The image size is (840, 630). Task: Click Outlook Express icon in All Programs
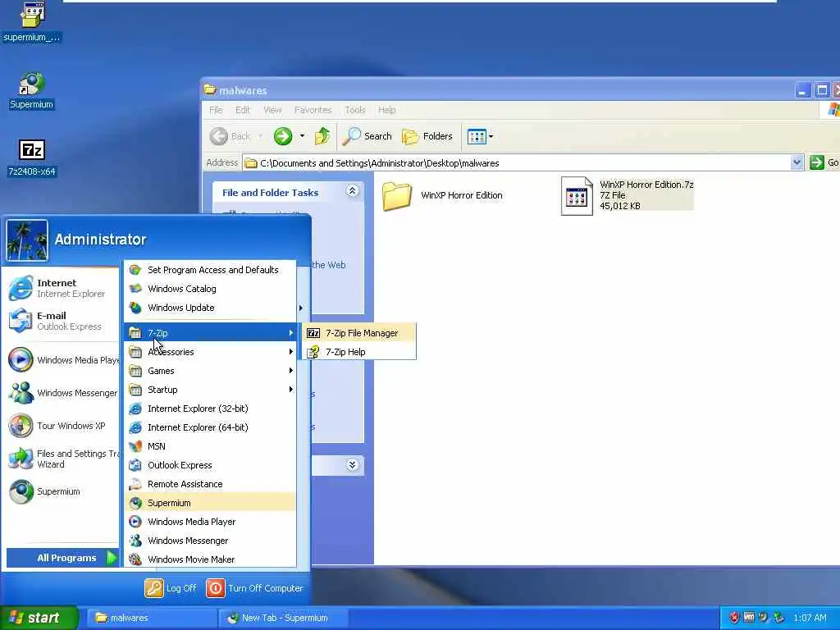tap(135, 465)
